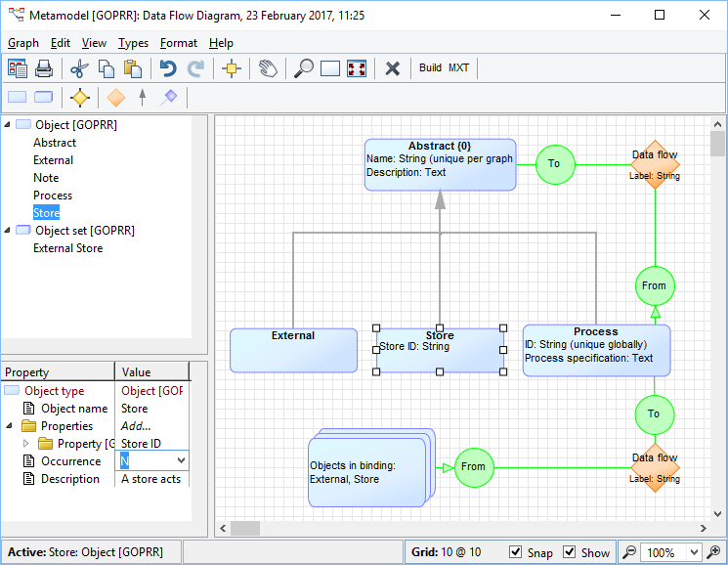Select the orange diamond relationship tool
728x565 pixels.
pos(115,97)
